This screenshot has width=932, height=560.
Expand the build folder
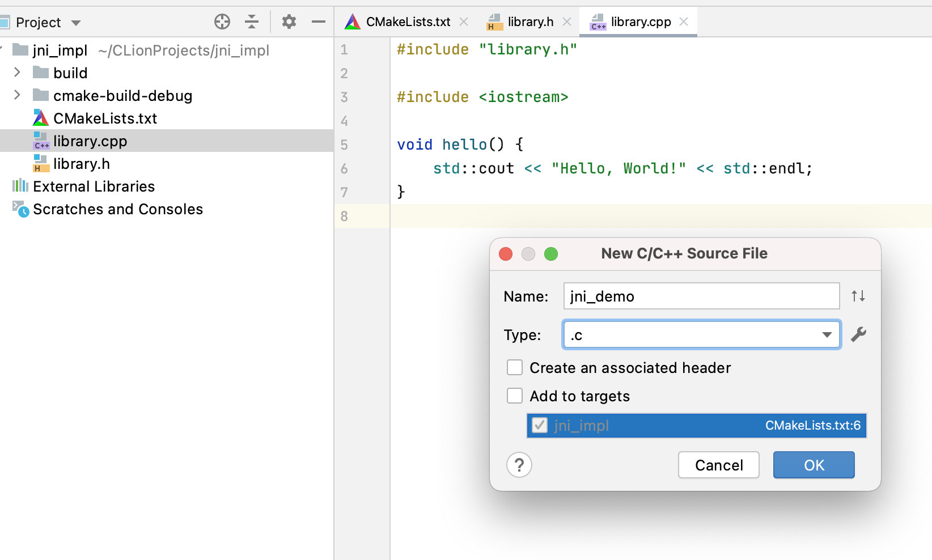tap(16, 73)
